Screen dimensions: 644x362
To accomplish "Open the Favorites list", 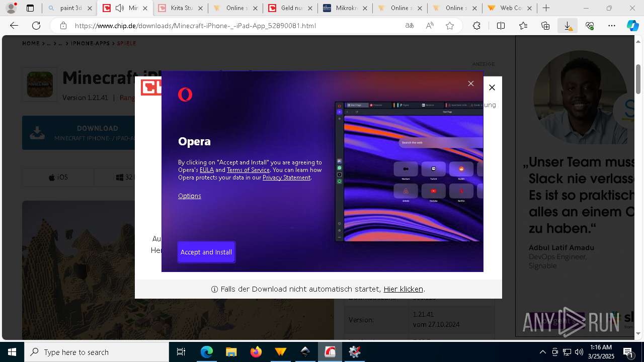I will tap(523, 26).
